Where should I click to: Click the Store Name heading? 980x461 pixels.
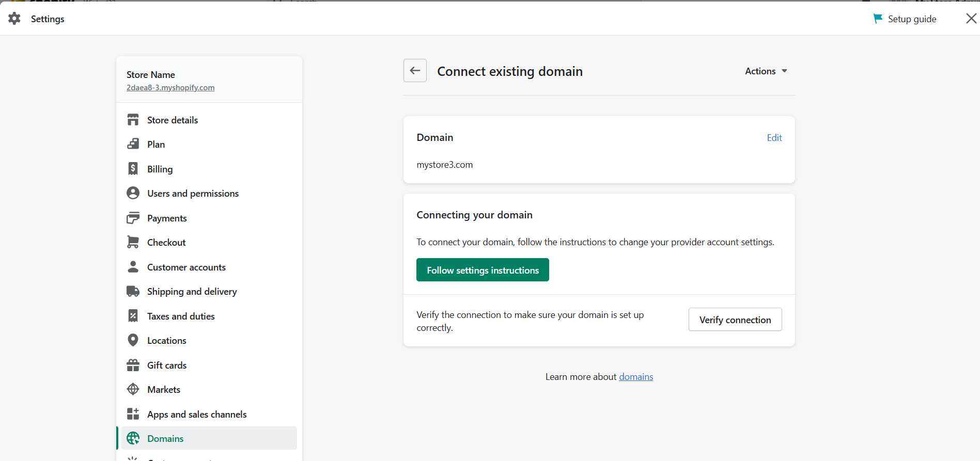point(151,75)
